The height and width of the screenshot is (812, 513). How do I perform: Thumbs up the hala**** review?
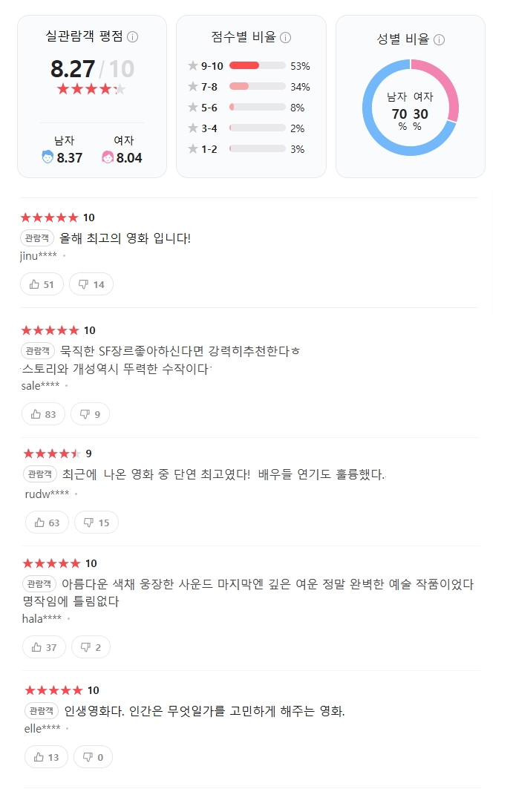(44, 647)
